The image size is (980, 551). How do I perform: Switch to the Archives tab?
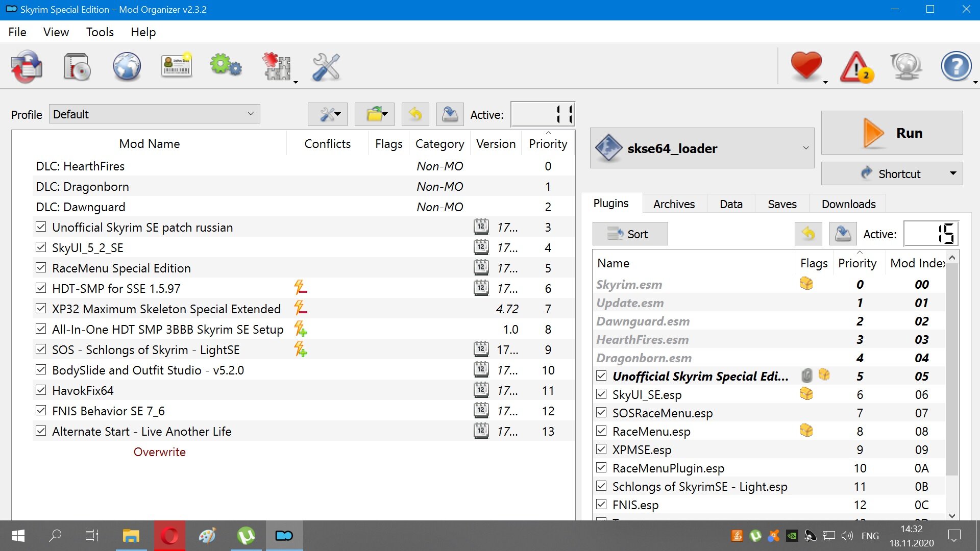(674, 204)
